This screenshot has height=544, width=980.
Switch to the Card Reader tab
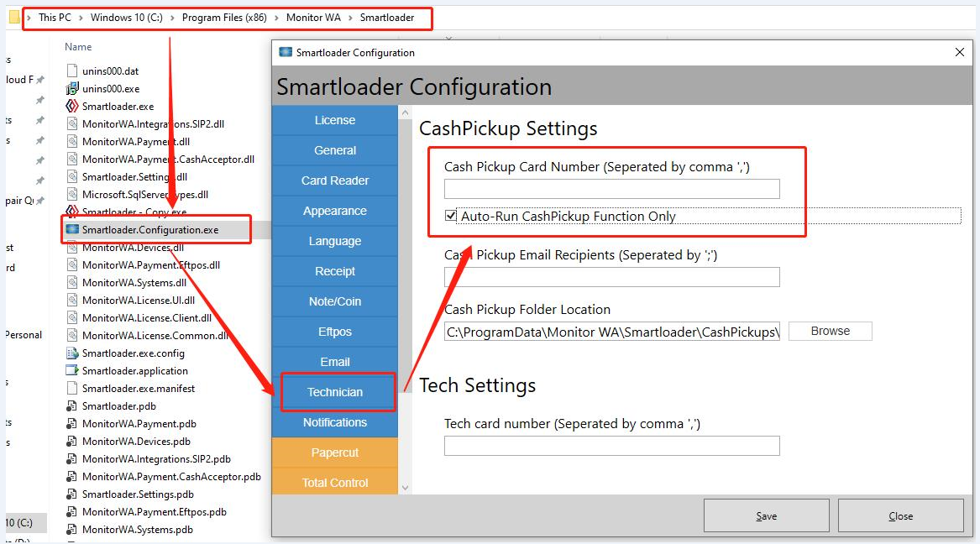coord(335,180)
